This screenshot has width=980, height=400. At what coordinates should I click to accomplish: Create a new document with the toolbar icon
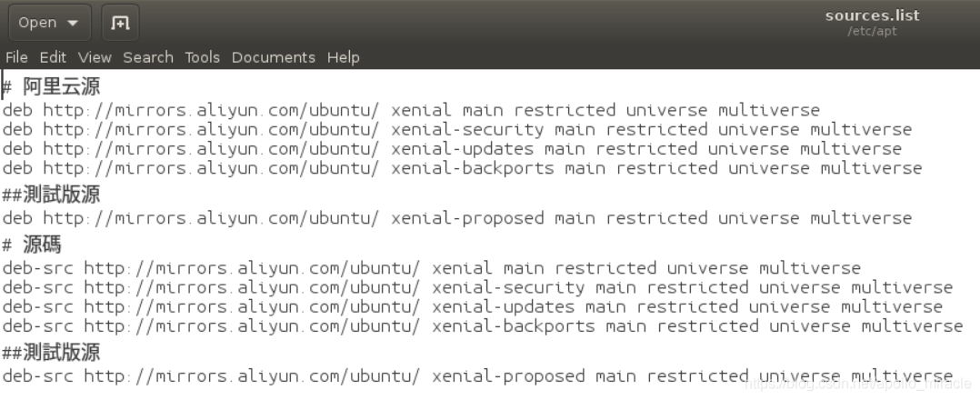tap(120, 23)
